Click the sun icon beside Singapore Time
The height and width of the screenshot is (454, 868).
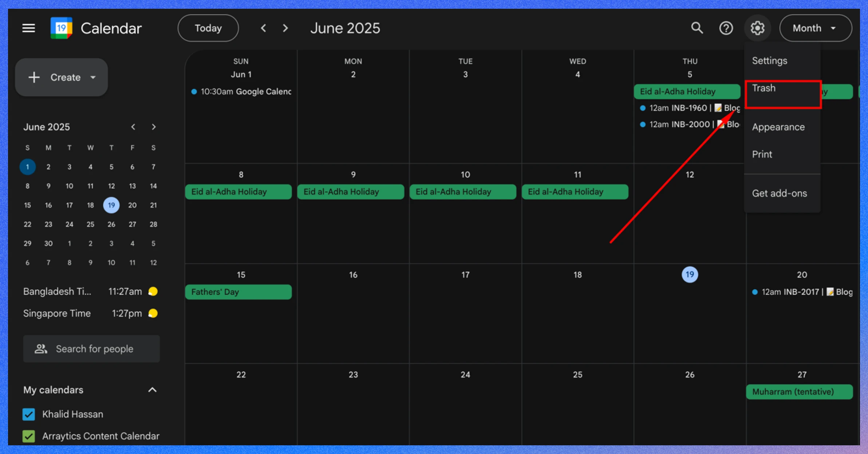click(153, 313)
